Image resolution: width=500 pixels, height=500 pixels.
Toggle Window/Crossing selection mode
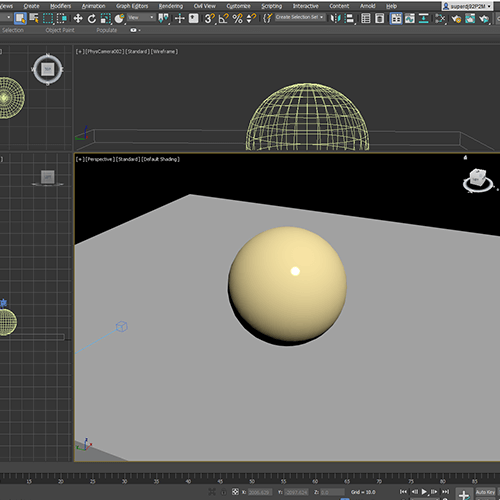click(x=61, y=18)
